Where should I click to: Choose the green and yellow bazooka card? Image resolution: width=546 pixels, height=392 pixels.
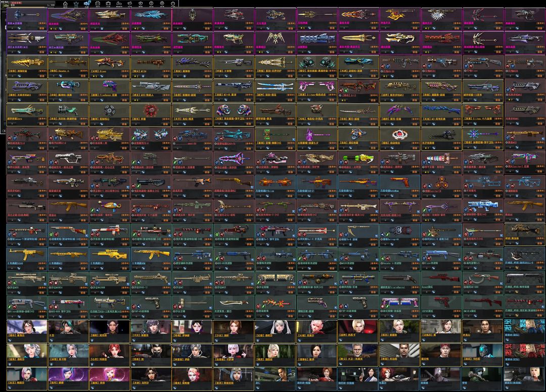(x=358, y=163)
